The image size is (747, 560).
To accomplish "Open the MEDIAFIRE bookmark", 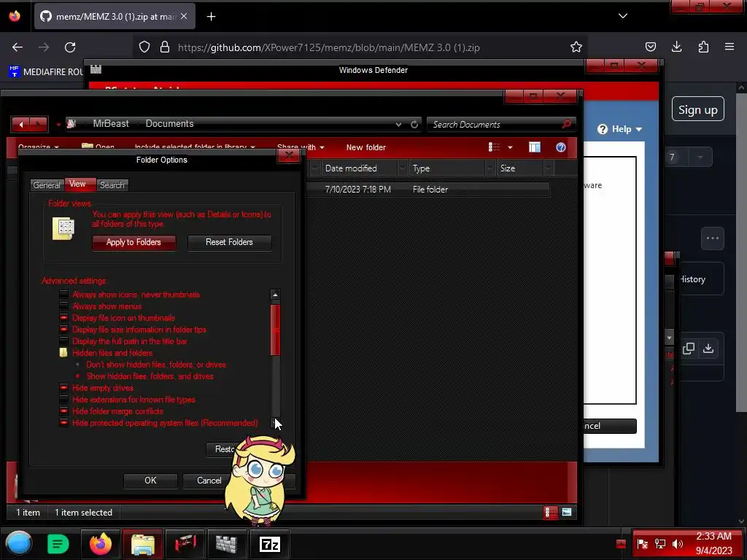I will [x=46, y=72].
